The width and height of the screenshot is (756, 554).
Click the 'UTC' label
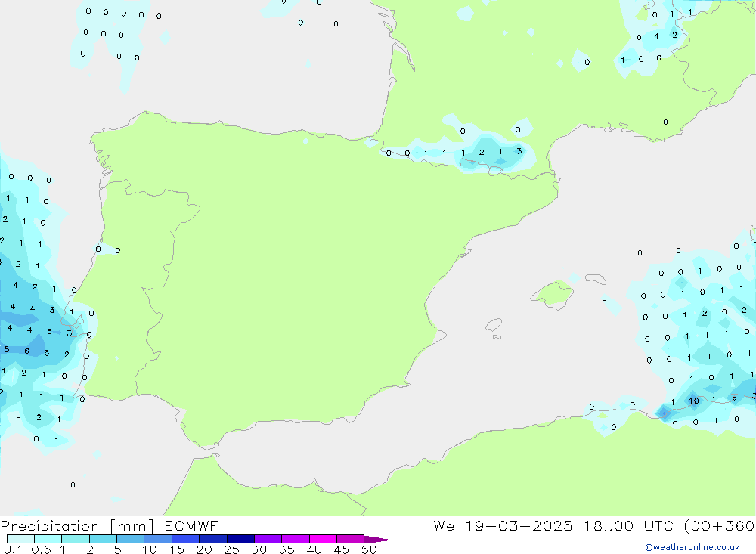660,525
